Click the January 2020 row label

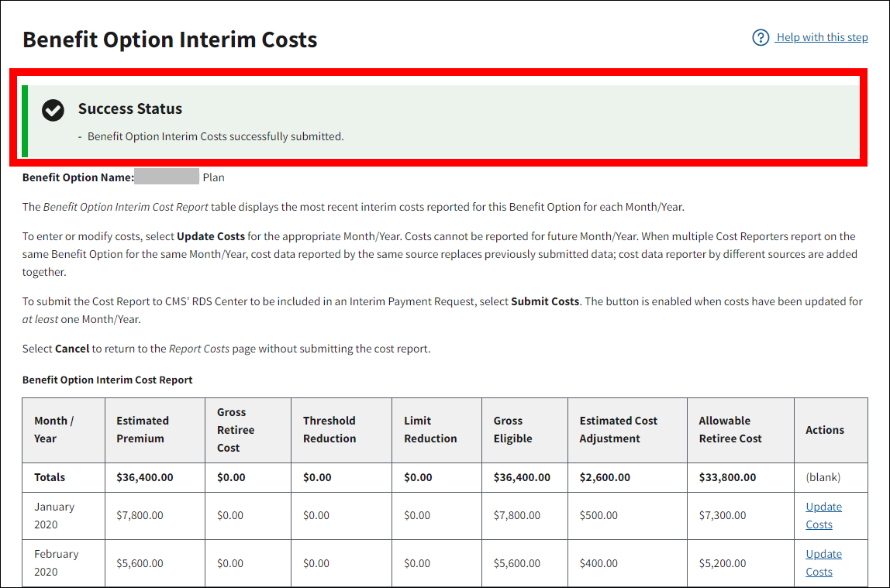[x=54, y=515]
